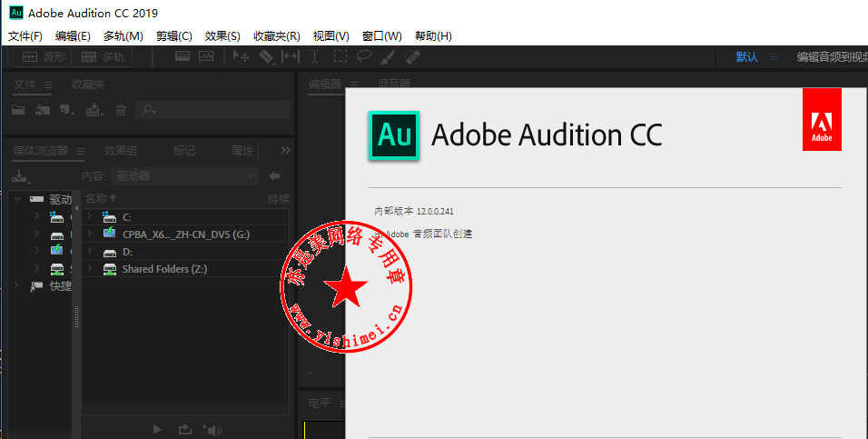Viewport: 868px width, 439px height.
Task: Show the spectral frequency display
Action: point(182,56)
